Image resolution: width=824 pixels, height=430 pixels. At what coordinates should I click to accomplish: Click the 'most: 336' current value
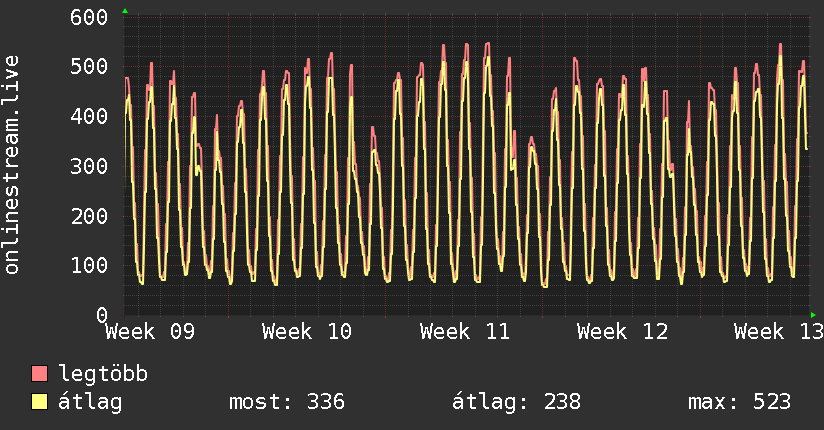coord(287,402)
